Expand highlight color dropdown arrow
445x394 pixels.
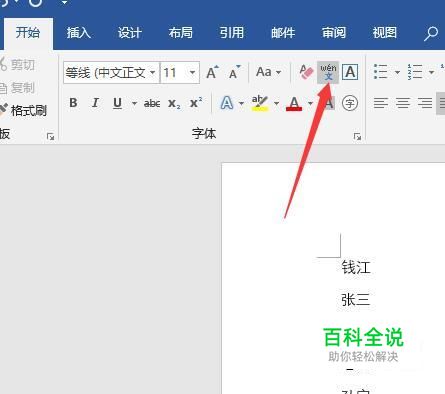coord(276,103)
